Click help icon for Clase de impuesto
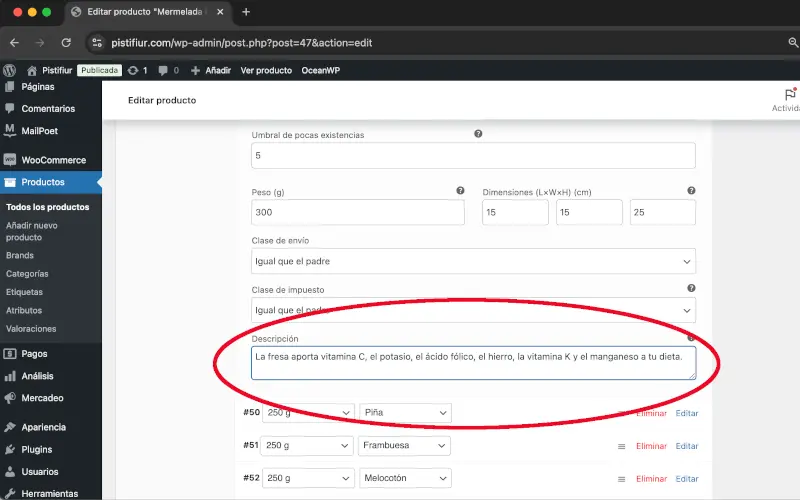Viewport: 800px width, 500px height. [x=691, y=288]
